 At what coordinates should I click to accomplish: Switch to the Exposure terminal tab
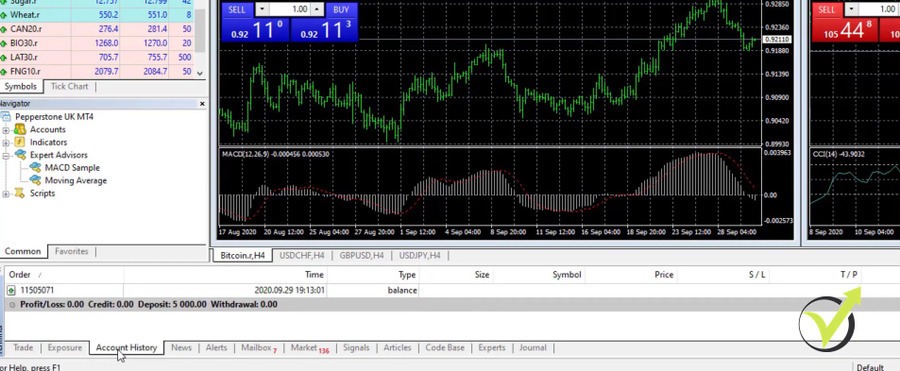tap(65, 347)
